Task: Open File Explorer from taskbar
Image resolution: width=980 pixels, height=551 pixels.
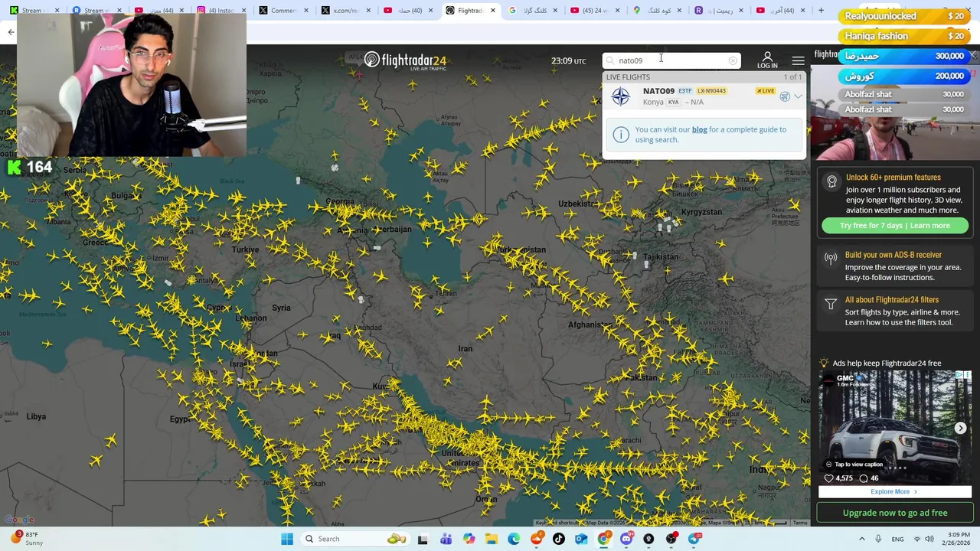Action: pyautogui.click(x=491, y=539)
